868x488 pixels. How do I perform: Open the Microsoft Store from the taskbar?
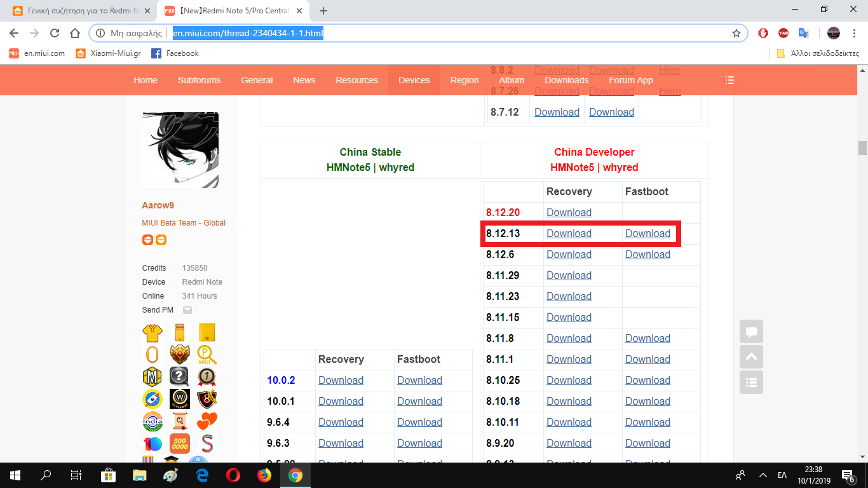[x=108, y=475]
